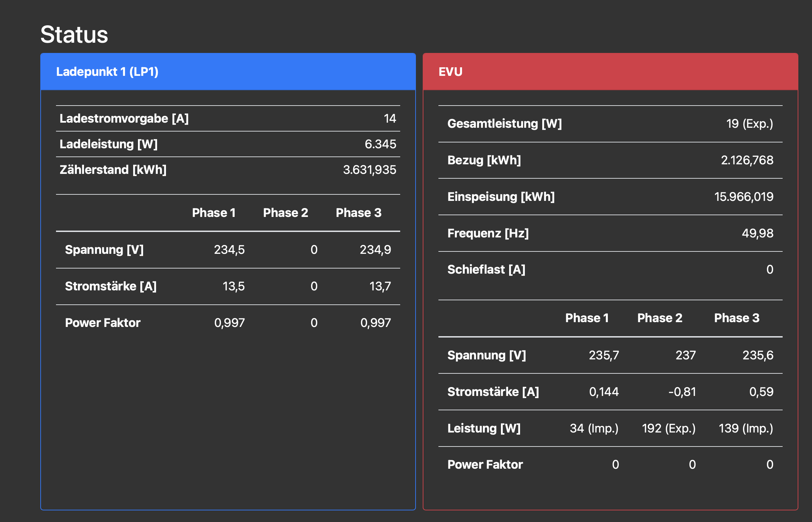Click the Schieflast [A] row label
Screen dimensions: 812x522
click(486, 270)
